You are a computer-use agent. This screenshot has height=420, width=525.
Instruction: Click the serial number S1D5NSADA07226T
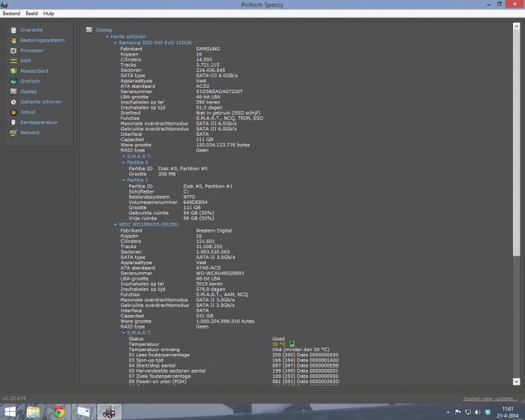pyautogui.click(x=219, y=91)
